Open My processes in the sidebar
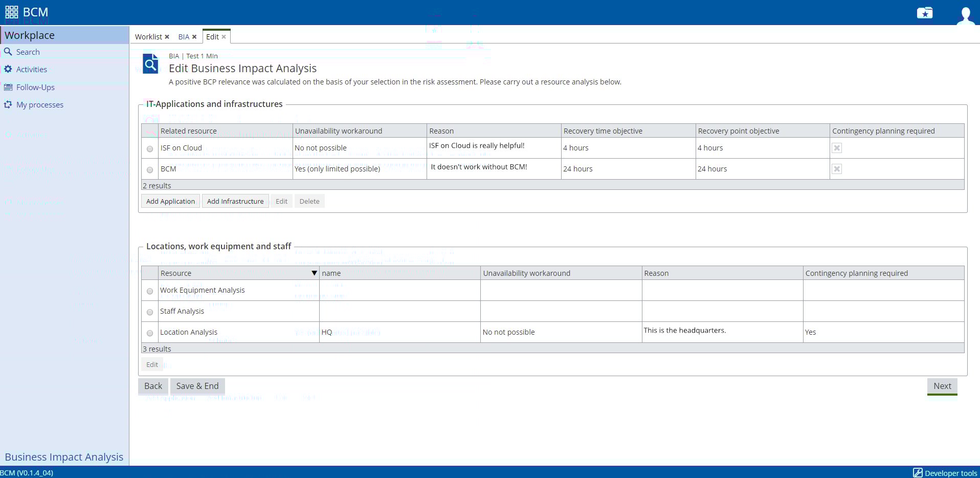 (40, 105)
